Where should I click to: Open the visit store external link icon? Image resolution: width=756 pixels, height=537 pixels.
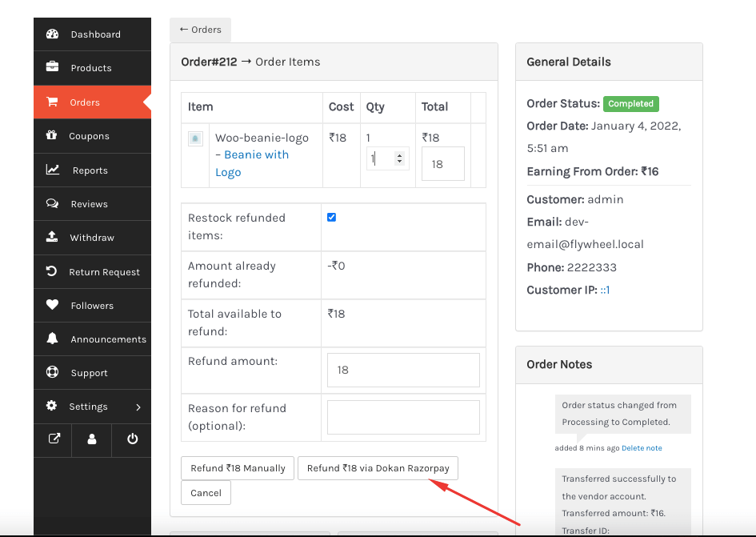(54, 439)
